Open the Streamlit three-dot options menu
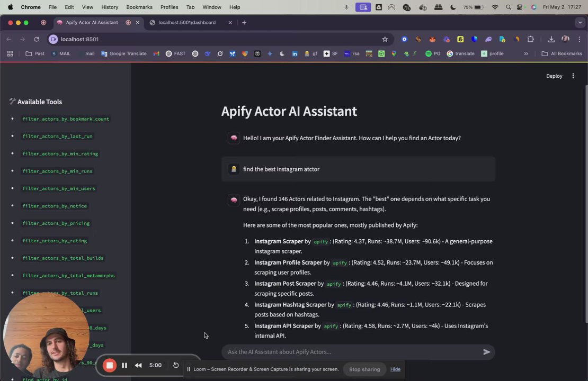This screenshot has height=381, width=588. [x=573, y=76]
